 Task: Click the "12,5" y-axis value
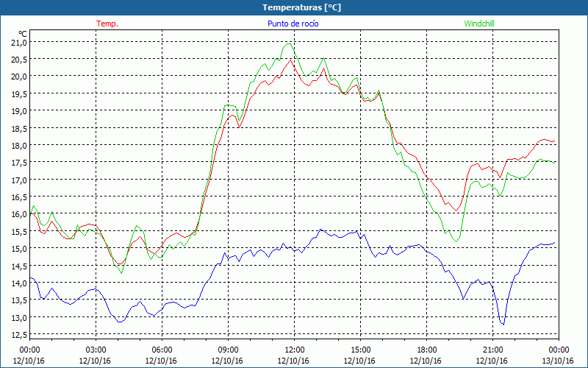21,335
